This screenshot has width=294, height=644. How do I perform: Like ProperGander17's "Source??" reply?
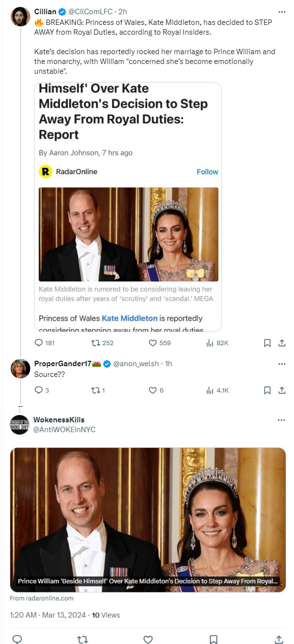(153, 390)
